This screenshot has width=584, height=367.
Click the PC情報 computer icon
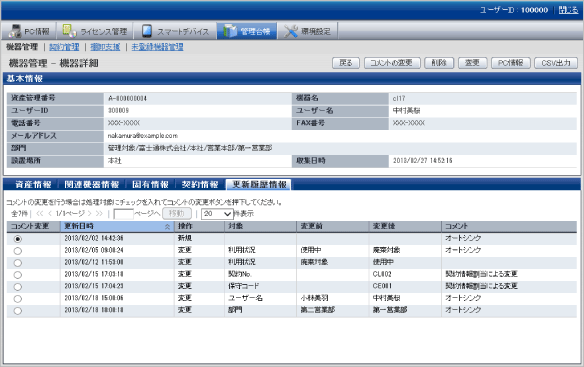(15, 31)
